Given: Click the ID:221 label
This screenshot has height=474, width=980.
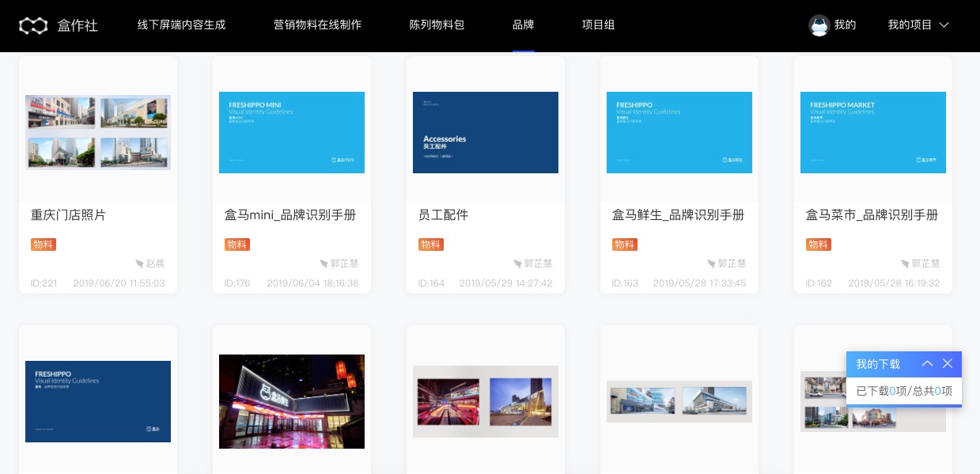Looking at the screenshot, I should pos(44,283).
